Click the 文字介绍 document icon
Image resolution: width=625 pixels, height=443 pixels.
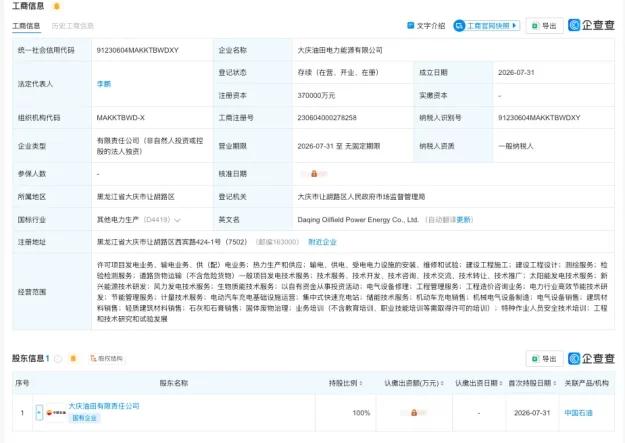pyautogui.click(x=410, y=26)
